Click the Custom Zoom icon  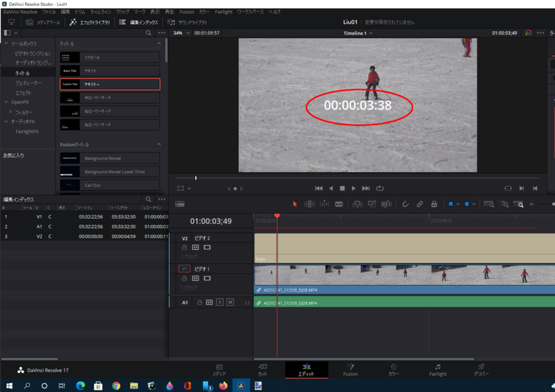[518, 204]
